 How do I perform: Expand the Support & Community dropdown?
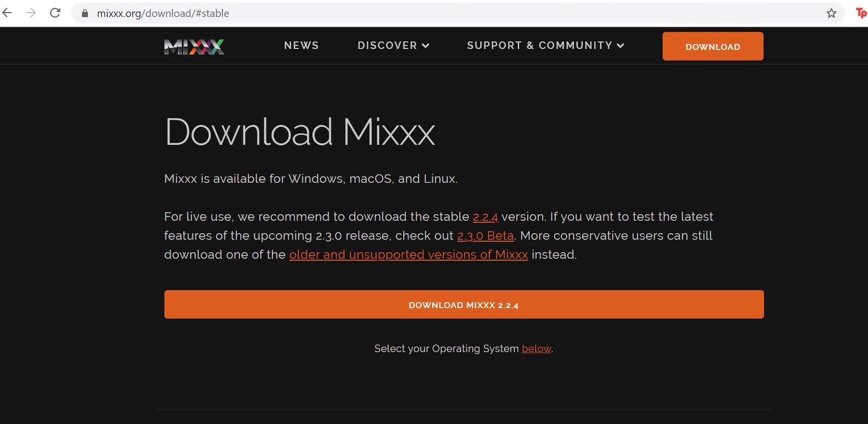(546, 45)
